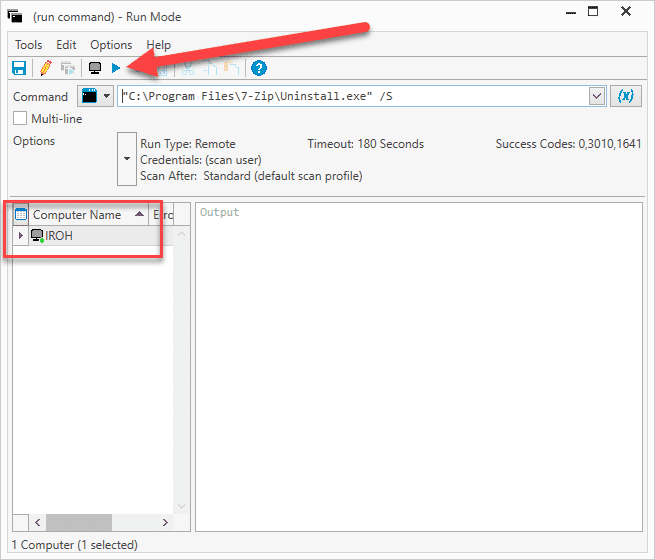Image resolution: width=655 pixels, height=560 pixels.
Task: Start the command with blue play icon
Action: pos(116,68)
